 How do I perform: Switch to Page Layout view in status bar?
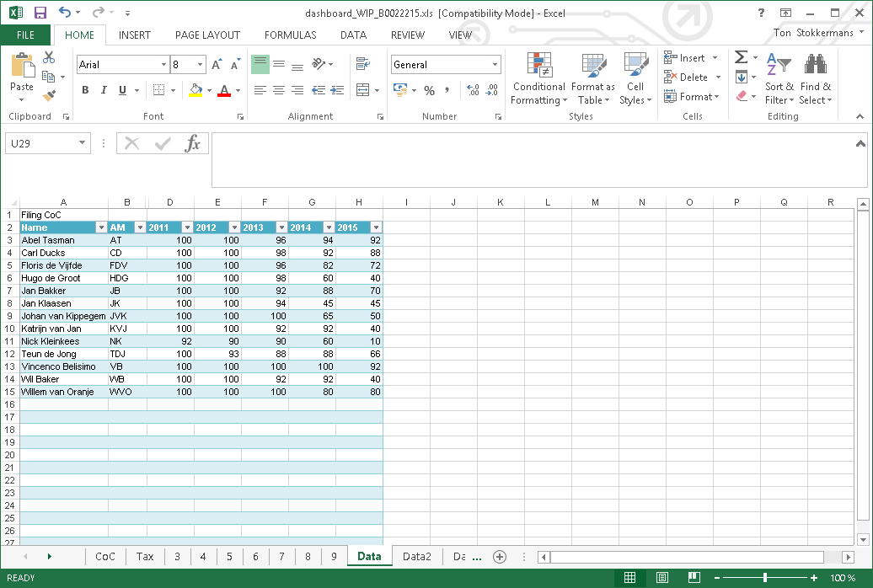662,577
